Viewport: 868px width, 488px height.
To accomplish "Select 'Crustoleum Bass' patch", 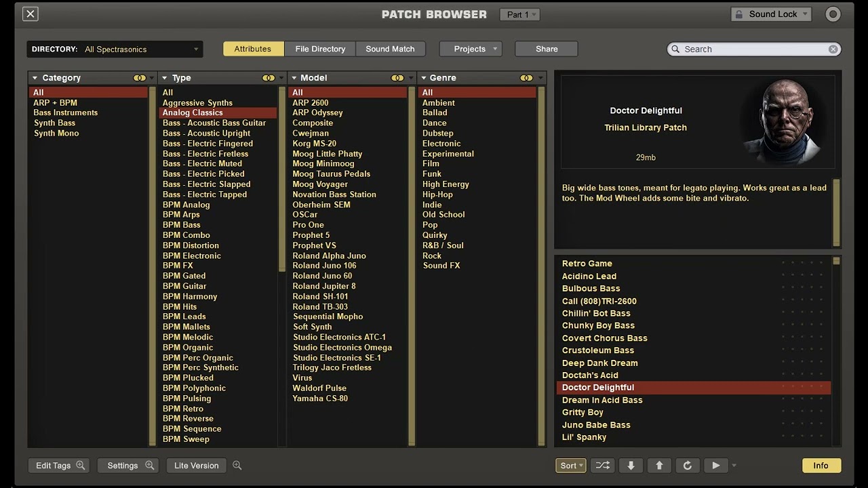I will [693, 350].
